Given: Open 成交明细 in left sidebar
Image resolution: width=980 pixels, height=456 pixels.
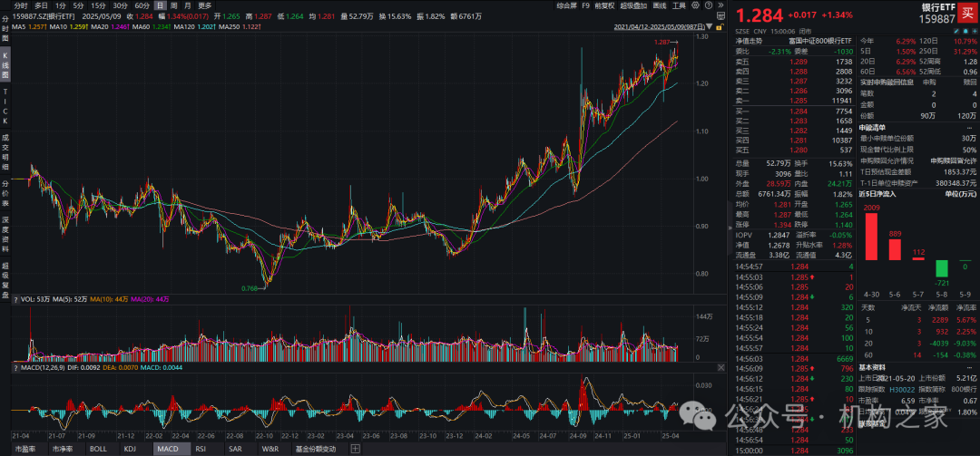Looking at the screenshot, I should [x=5, y=151].
